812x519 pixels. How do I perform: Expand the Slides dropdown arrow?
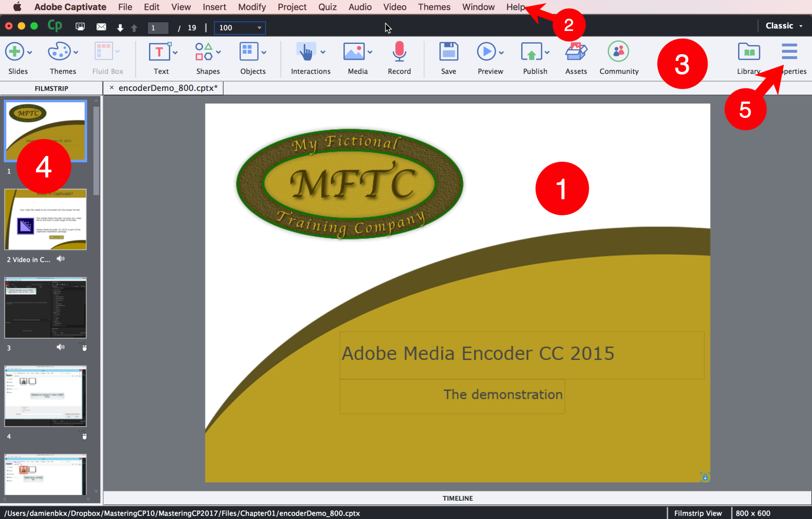tap(30, 52)
